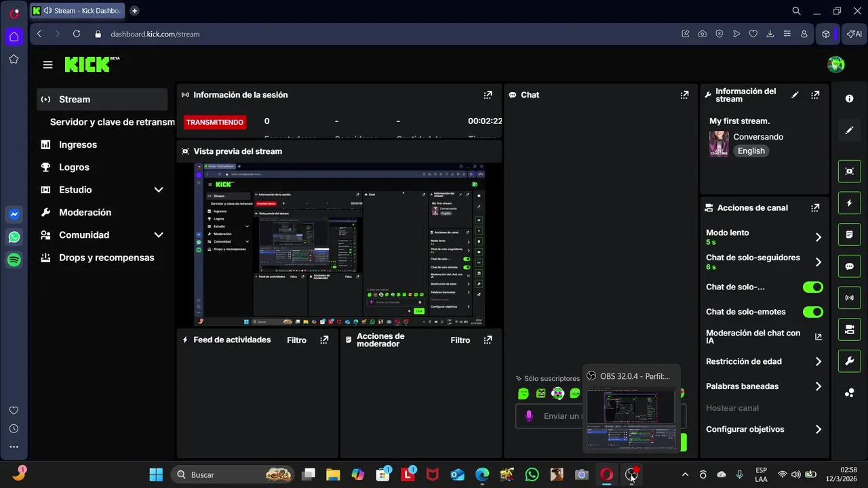Viewport: 868px width, 488px height.
Task: Open Moderación in the sidebar
Action: tap(102, 212)
